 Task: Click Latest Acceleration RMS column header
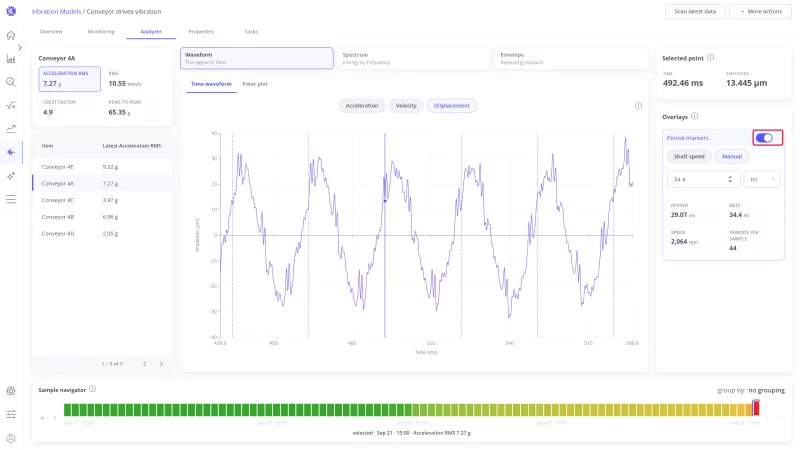tap(132, 146)
